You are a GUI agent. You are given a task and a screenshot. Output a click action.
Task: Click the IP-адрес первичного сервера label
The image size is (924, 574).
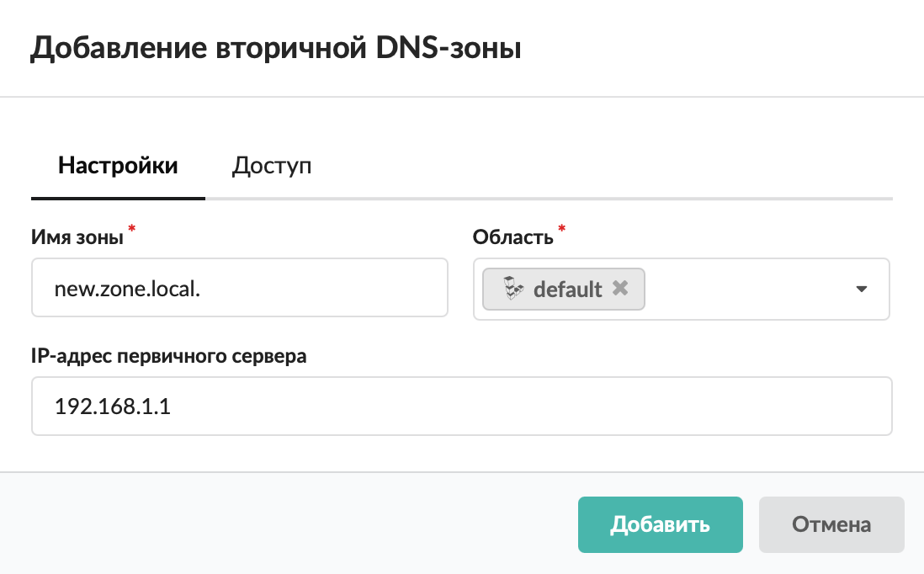click(168, 356)
